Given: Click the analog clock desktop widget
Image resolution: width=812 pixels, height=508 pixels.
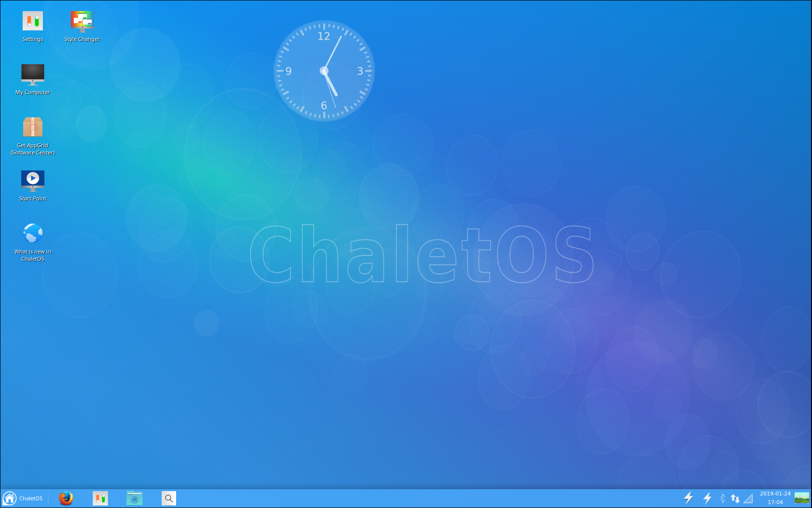Looking at the screenshot, I should [x=324, y=71].
